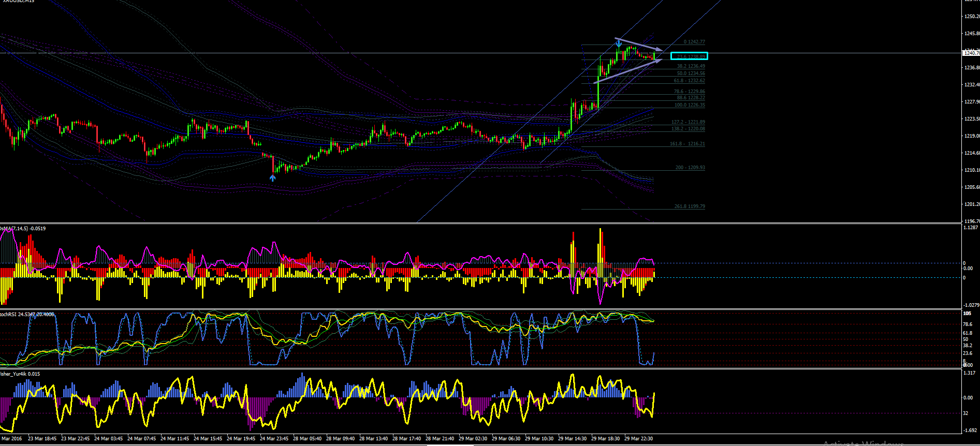
Task: Click the 61.8 level on the StochRSI scale
Action: (968, 333)
